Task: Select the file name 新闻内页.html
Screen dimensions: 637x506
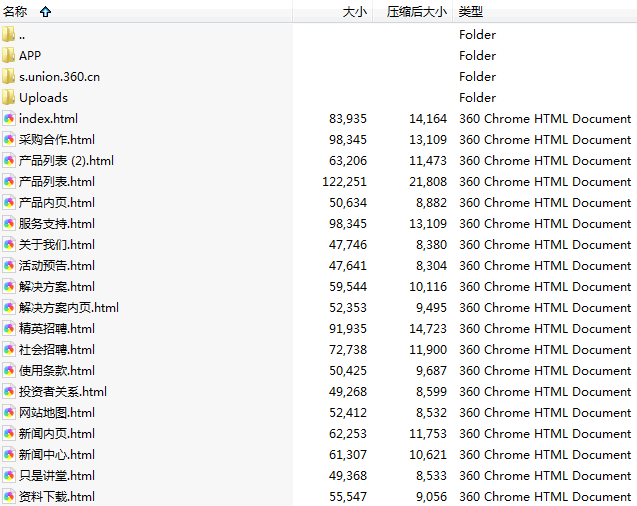Action: pos(57,434)
